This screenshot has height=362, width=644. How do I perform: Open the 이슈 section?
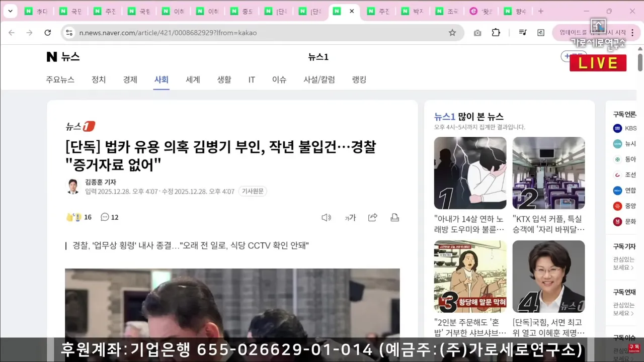(279, 79)
